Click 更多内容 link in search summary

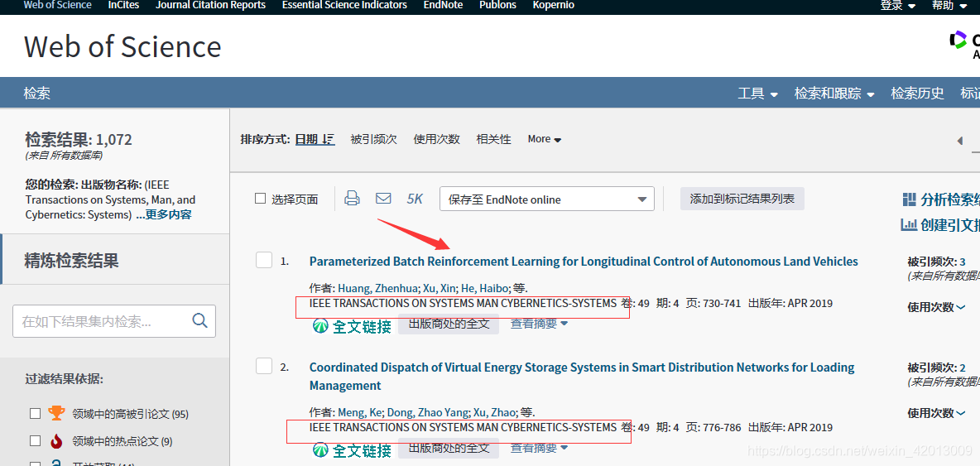click(169, 215)
